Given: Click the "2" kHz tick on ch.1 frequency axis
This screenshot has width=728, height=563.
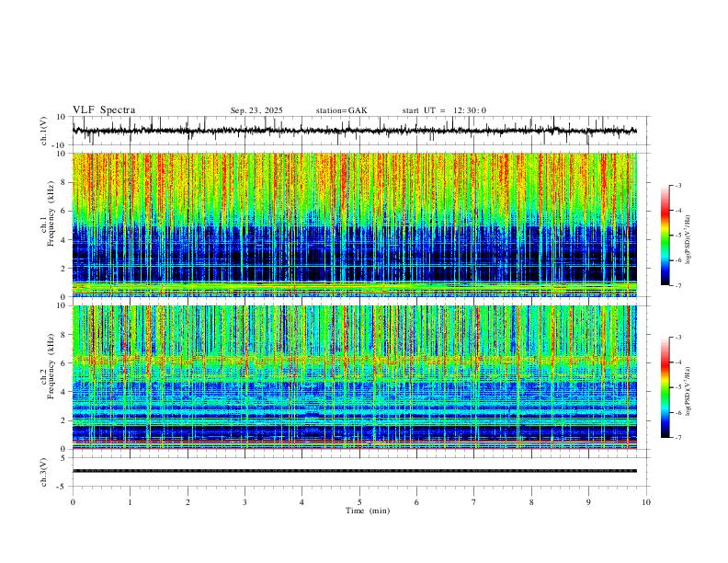Looking at the screenshot, I should (x=63, y=269).
